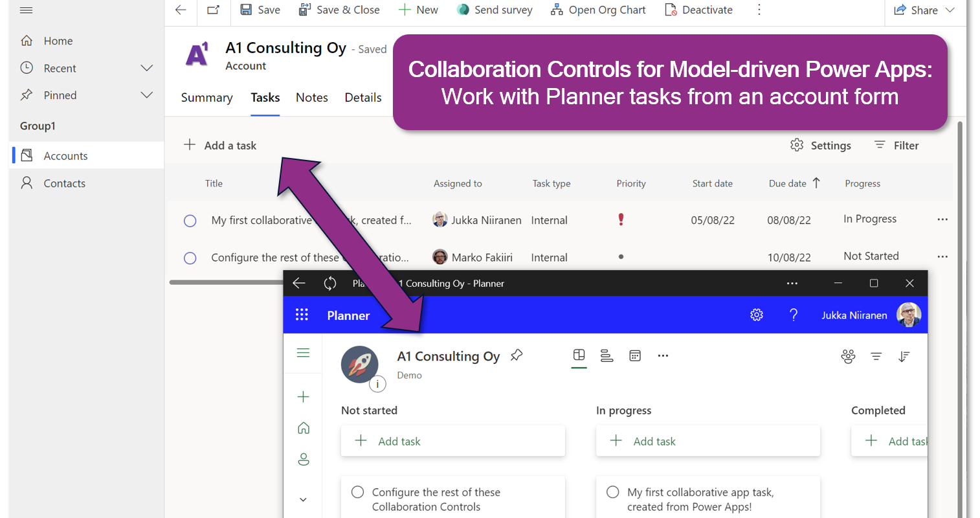Click Add a task button
Image resolution: width=980 pixels, height=518 pixels.
tap(221, 146)
